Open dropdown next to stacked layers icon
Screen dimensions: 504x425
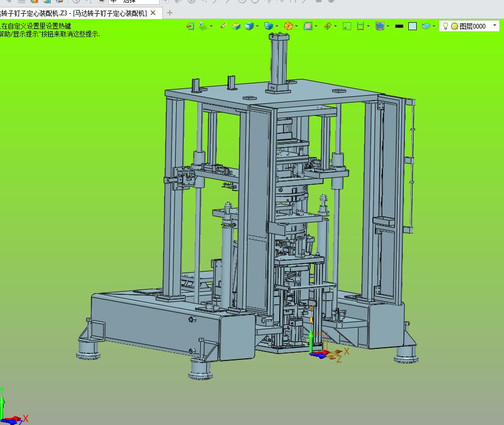211,26
